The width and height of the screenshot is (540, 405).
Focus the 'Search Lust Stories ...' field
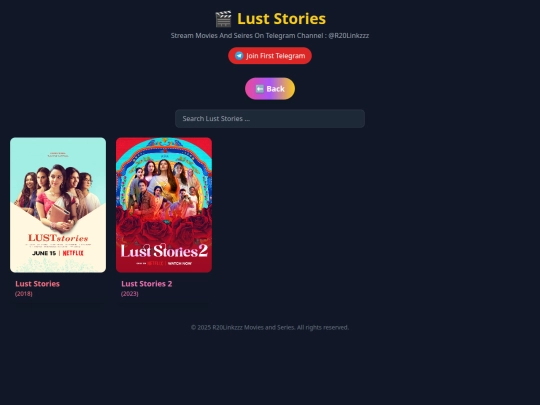270,119
